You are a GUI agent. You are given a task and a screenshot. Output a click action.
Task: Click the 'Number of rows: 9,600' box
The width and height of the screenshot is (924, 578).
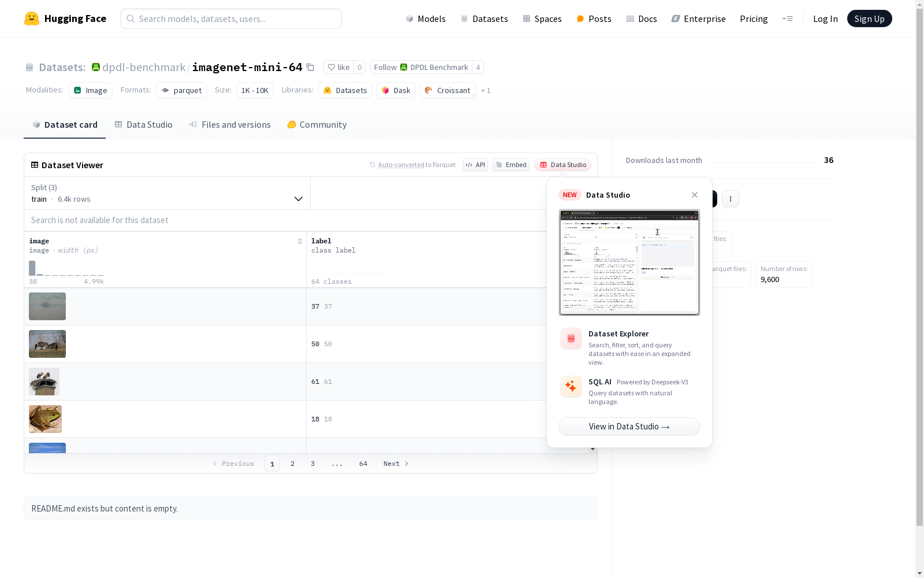click(x=784, y=275)
